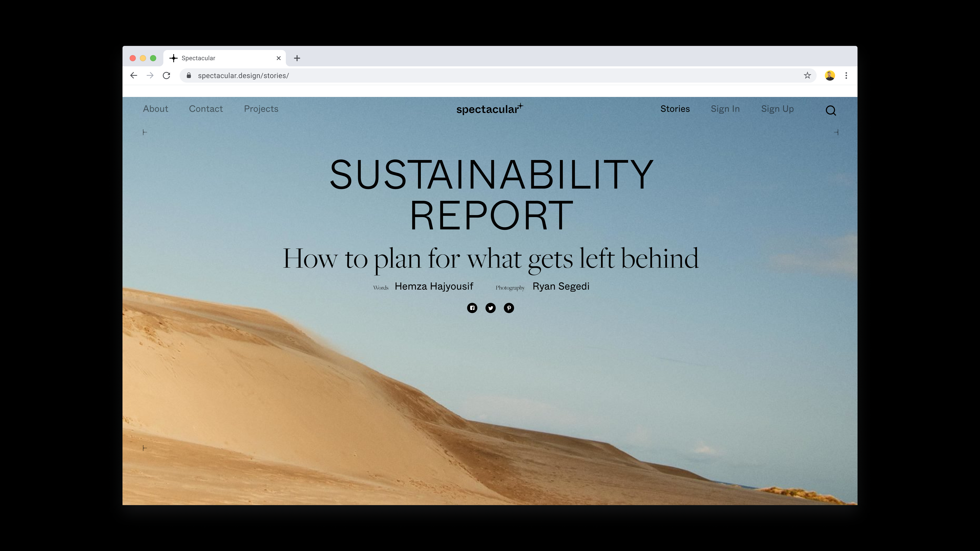This screenshot has width=980, height=551.
Task: Open the user profile avatar
Action: (830, 75)
